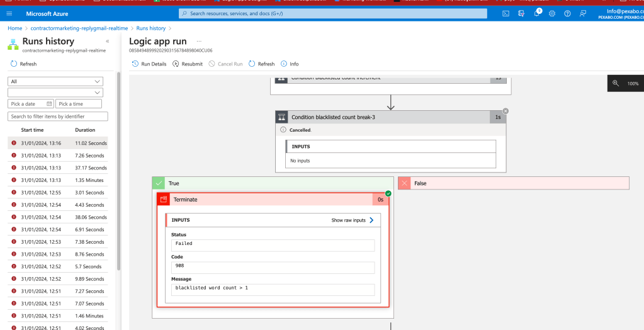This screenshot has height=330, width=644.
Task: Click the Start time column header
Action: 32,130
